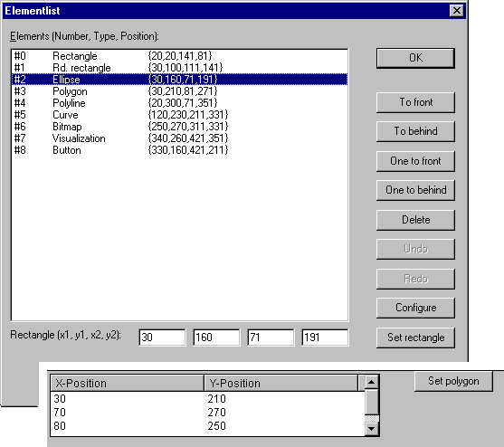Click the Set rectangle button
This screenshot has height=447, width=504.
(x=415, y=338)
